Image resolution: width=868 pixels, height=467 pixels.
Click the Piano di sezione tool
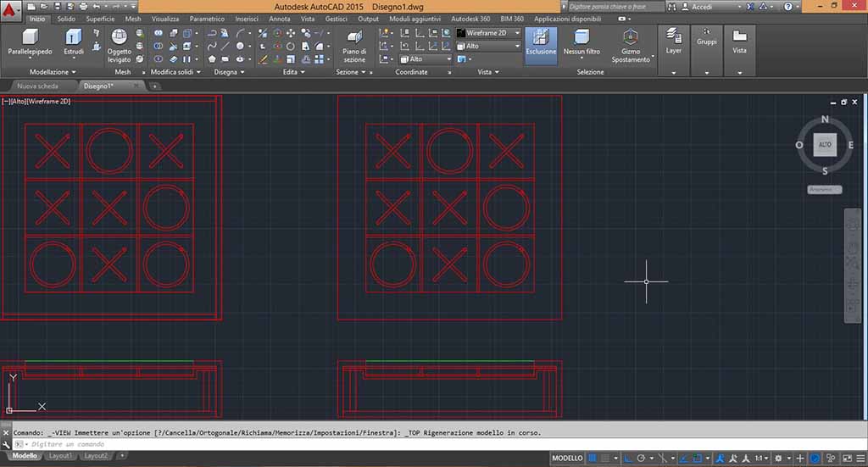[354, 46]
